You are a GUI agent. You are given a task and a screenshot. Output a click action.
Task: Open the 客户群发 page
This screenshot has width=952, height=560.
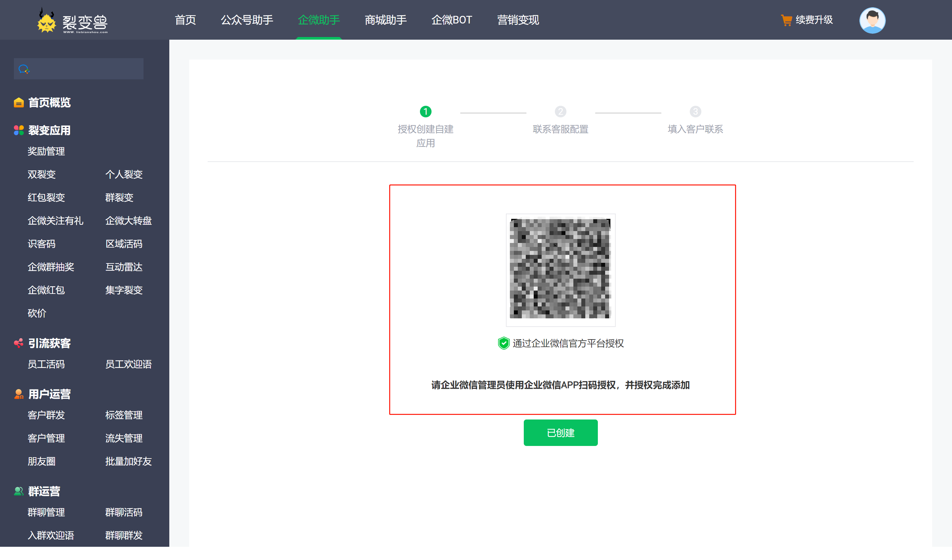pos(46,415)
